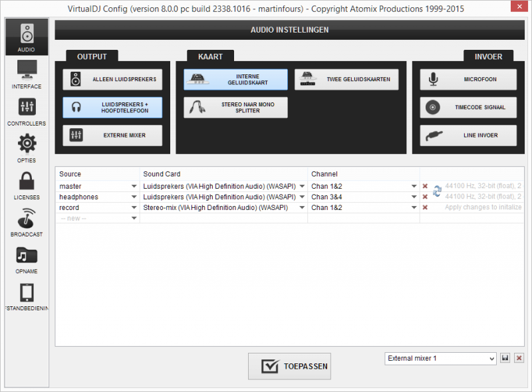This screenshot has height=392, width=532.
Task: Expand the '-- new --' source dropdown
Action: tap(134, 218)
